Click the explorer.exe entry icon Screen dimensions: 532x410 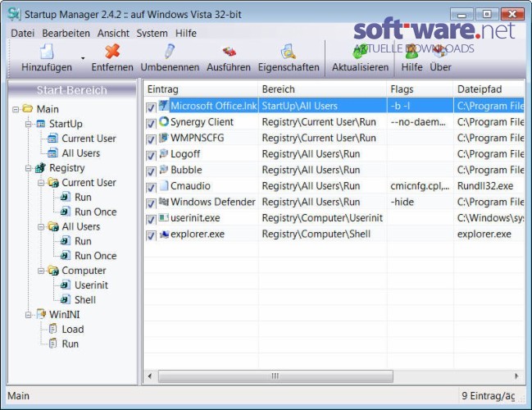[x=164, y=234]
